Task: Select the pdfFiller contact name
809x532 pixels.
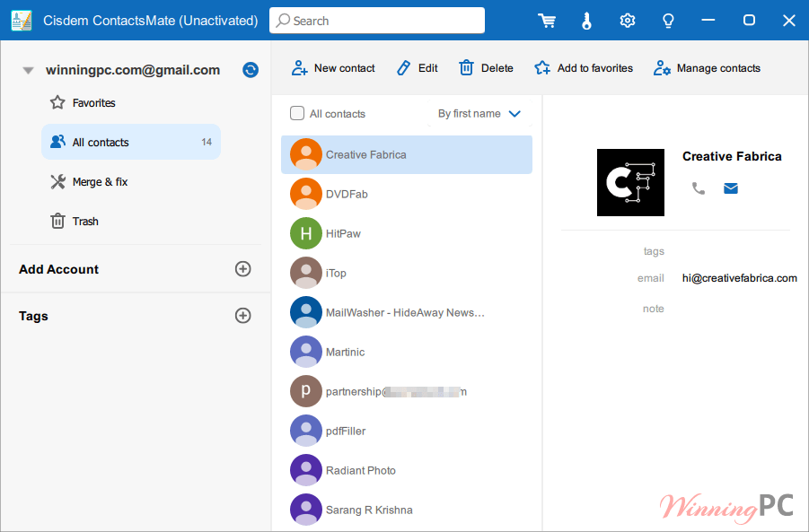Action: [x=346, y=431]
